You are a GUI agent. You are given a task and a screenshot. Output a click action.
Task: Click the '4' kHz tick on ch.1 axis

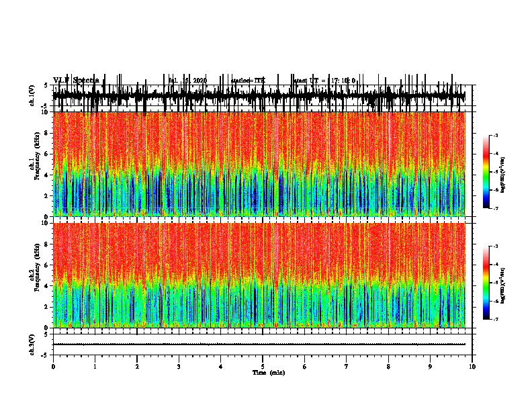tap(47, 175)
